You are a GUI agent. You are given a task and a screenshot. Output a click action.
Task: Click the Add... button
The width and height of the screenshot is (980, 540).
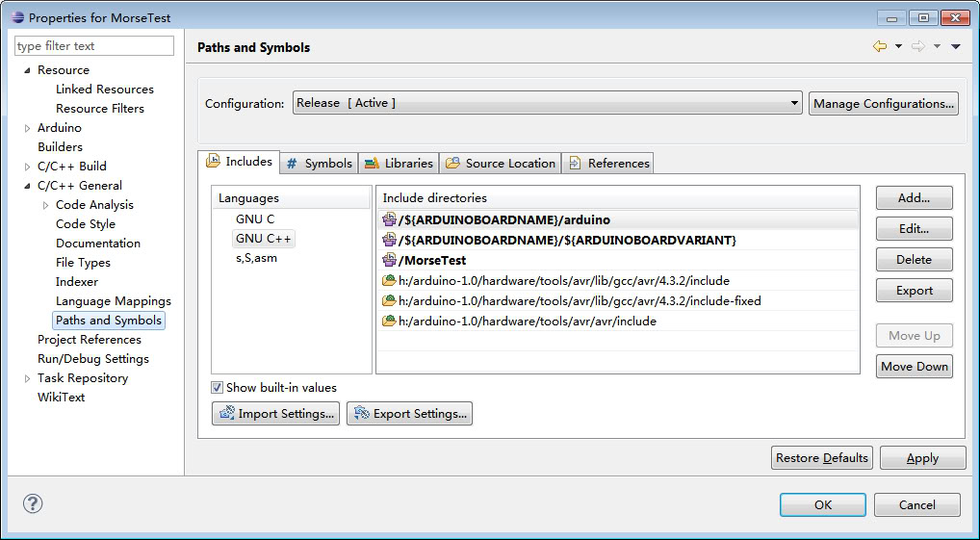point(914,198)
